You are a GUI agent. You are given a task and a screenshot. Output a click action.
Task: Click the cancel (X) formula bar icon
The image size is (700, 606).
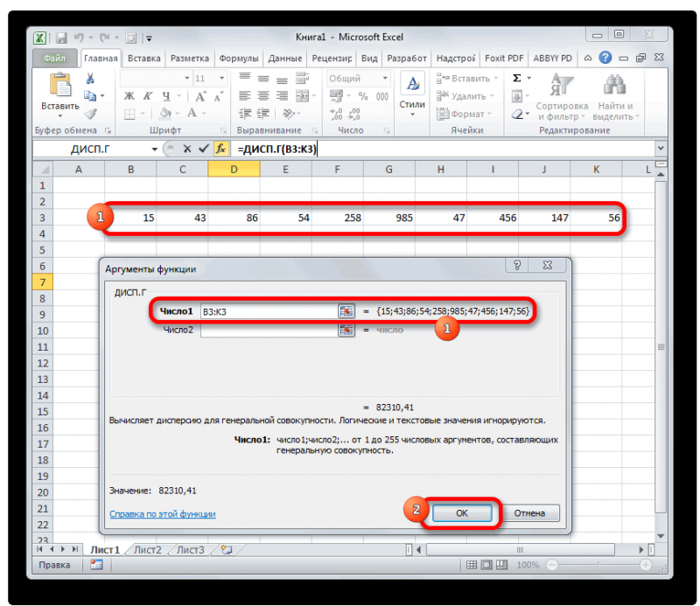point(187,149)
